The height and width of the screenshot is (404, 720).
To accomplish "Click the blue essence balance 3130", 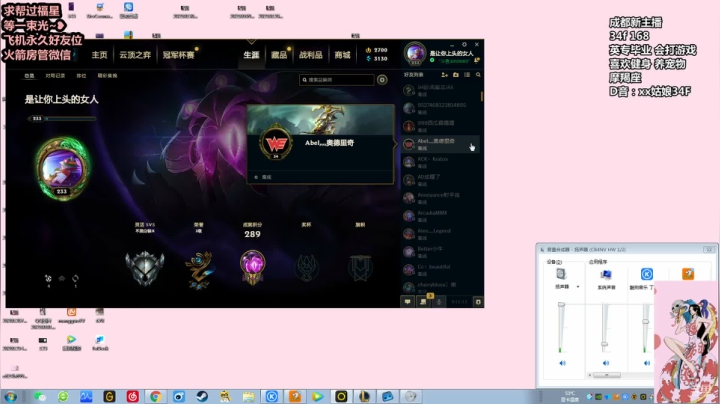I will [x=376, y=59].
